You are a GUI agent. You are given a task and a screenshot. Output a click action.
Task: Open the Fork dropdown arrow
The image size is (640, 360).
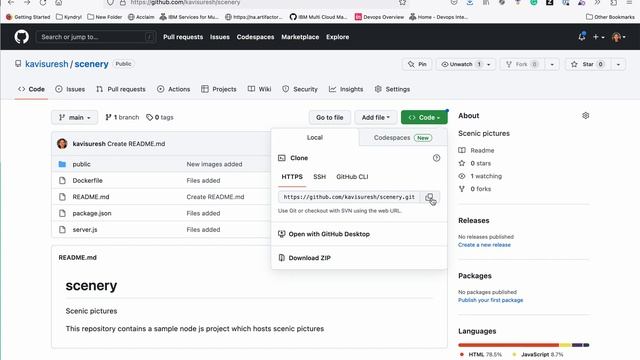(552, 64)
